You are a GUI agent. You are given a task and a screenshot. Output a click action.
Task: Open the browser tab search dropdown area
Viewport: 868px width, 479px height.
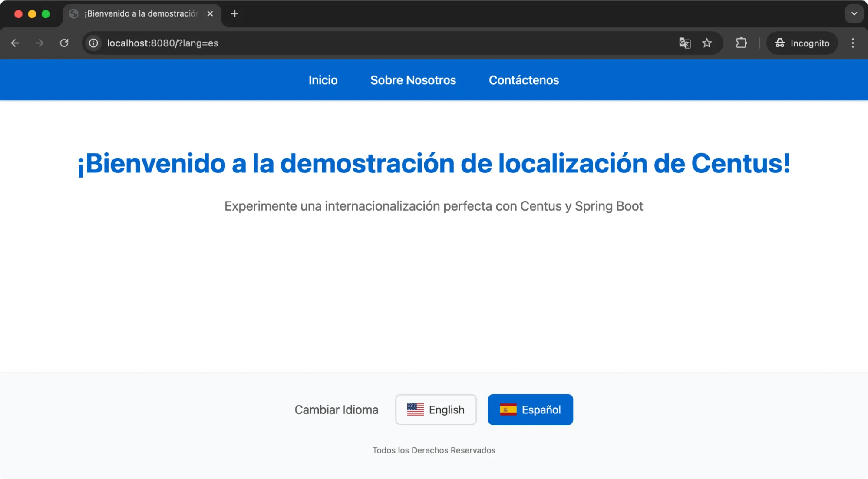(x=854, y=14)
